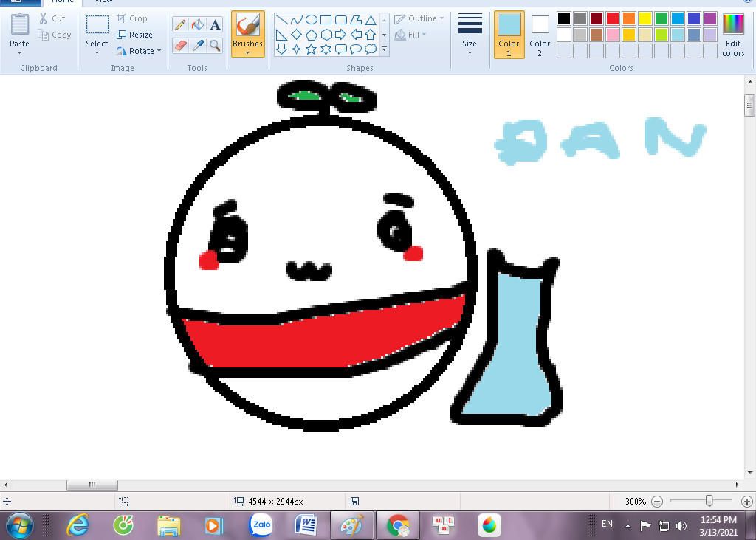
Task: Expand the Paste dropdown arrow
Action: click(19, 52)
